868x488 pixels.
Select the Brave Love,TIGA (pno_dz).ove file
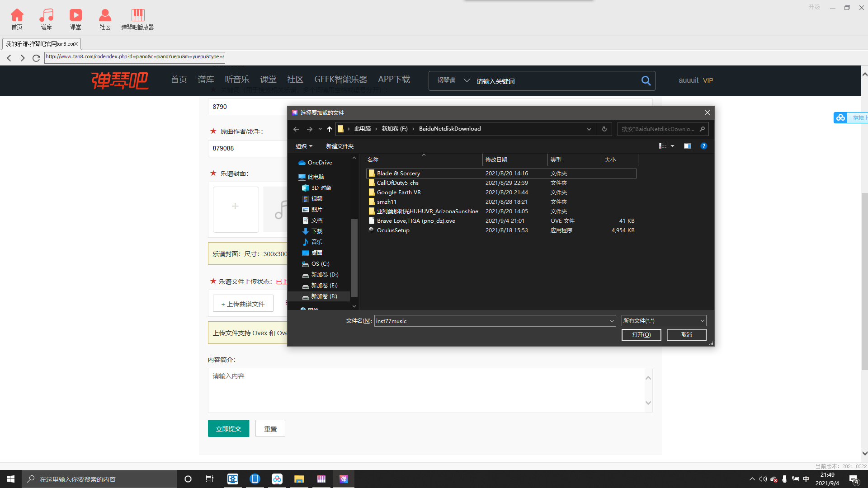coord(501,221)
